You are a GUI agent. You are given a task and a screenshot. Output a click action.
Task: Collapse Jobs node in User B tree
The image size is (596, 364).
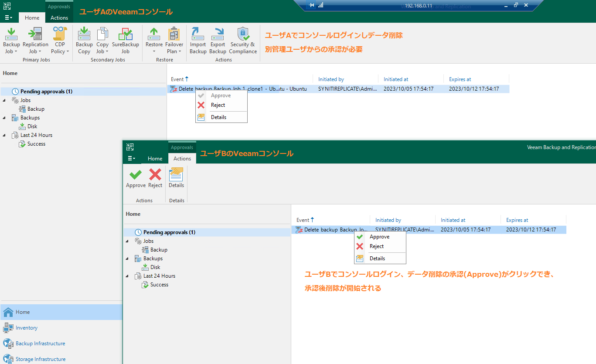click(x=127, y=241)
